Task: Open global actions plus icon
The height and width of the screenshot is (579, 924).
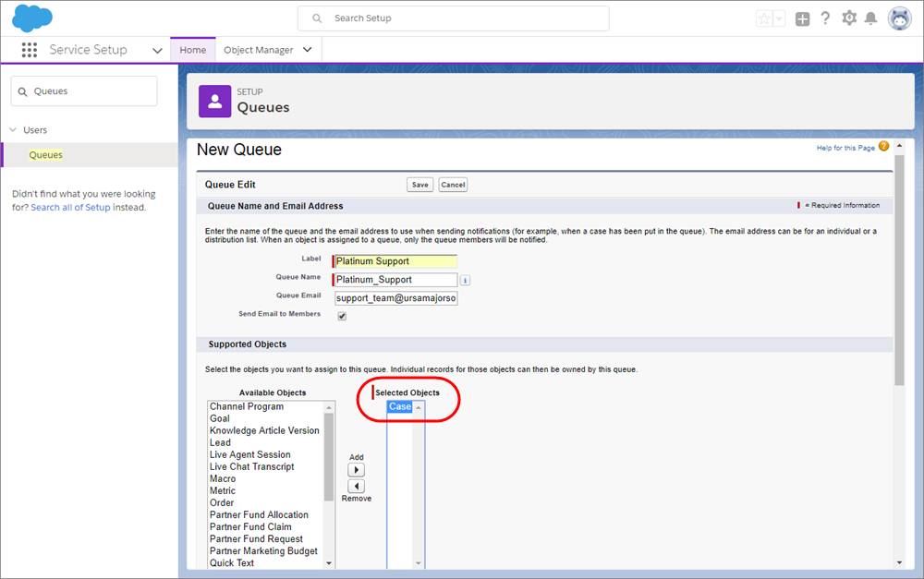Action: (x=802, y=18)
